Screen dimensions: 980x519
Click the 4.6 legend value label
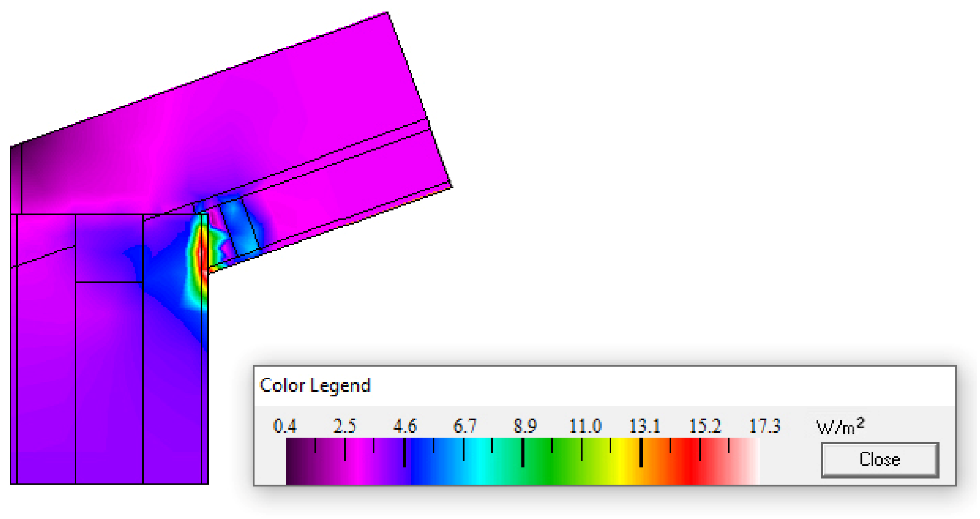click(x=405, y=426)
